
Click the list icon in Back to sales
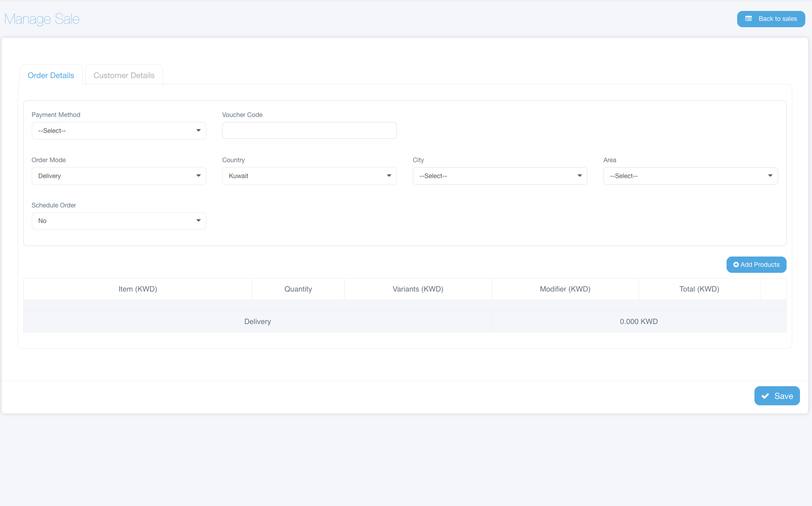(748, 19)
